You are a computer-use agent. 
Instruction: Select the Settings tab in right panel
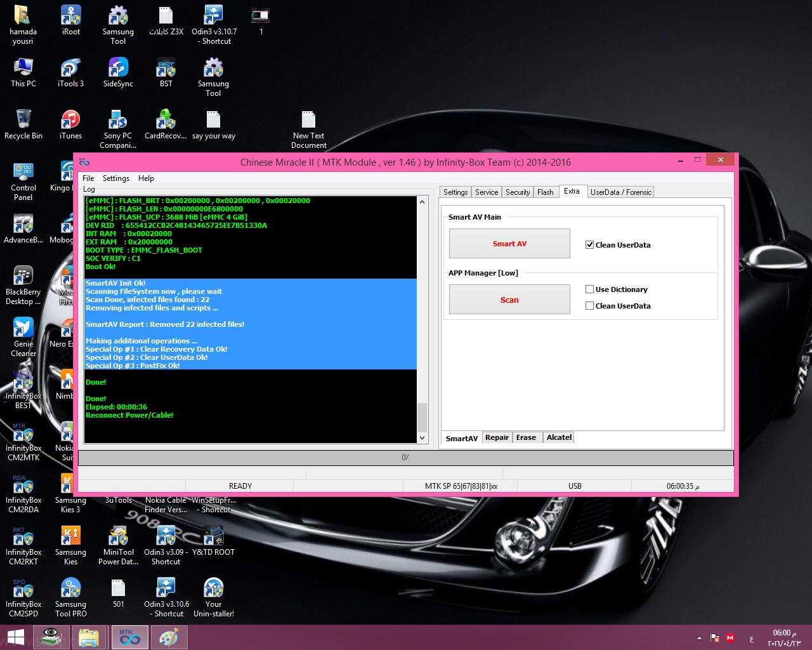(455, 192)
